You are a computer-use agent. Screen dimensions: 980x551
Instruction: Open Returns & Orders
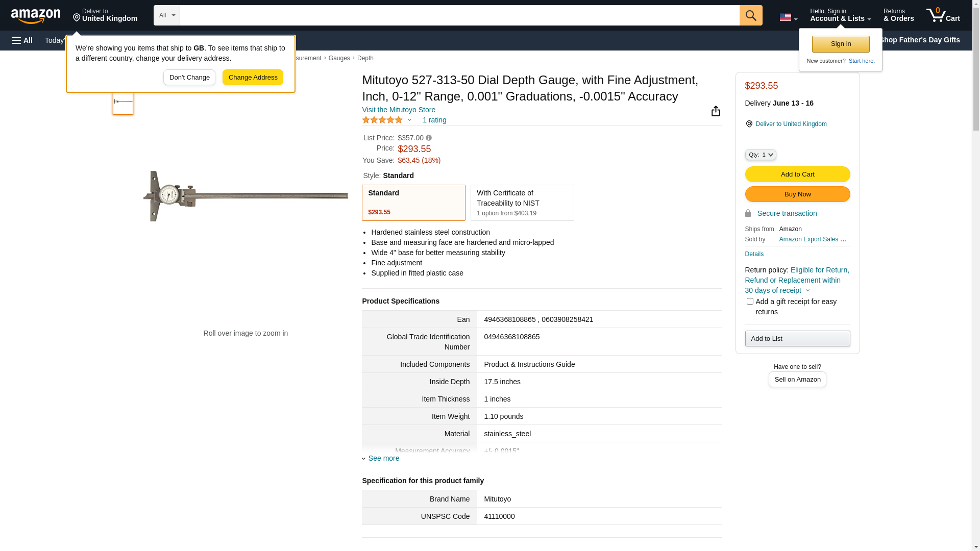click(x=898, y=15)
